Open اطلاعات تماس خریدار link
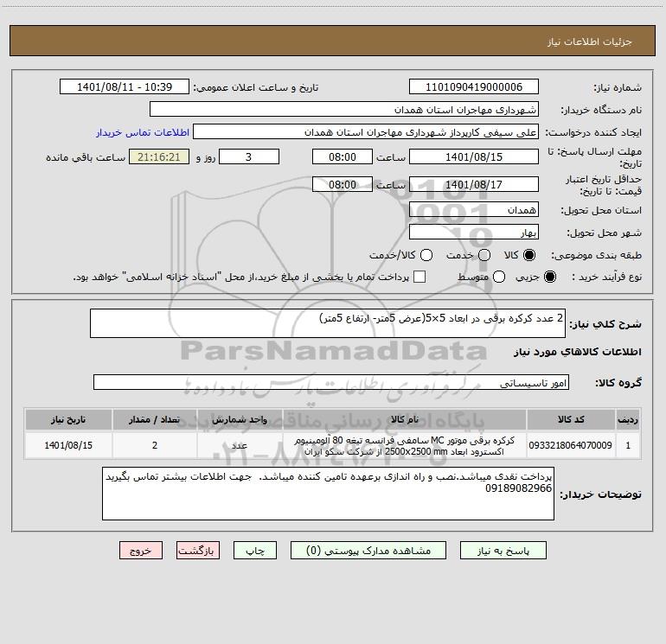666x644 pixels. 143,132
